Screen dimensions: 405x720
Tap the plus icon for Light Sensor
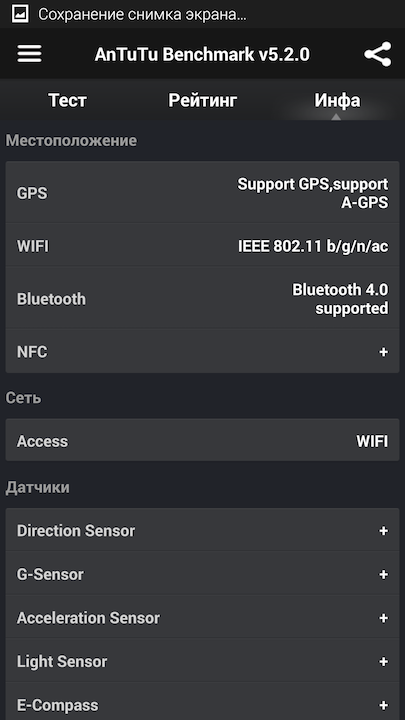(x=383, y=662)
